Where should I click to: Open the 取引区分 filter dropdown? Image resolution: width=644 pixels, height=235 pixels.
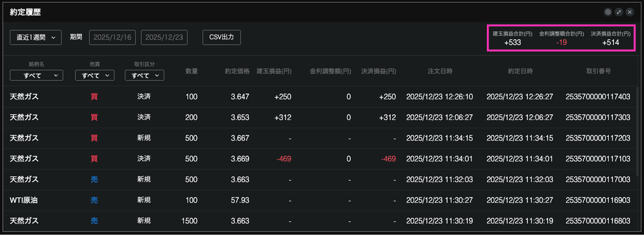144,75
